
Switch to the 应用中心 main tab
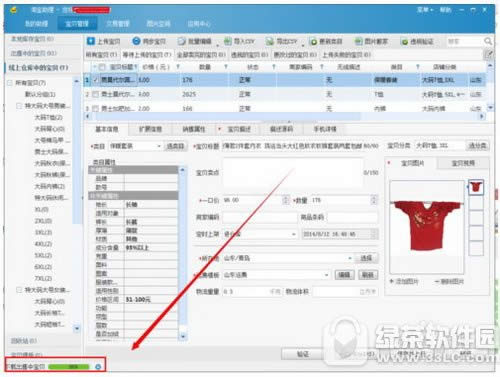point(199,24)
